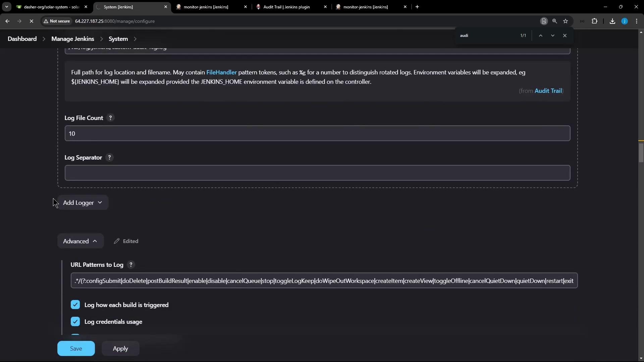This screenshot has height=362, width=644.
Task: Click the Log Separator help icon
Action: coord(109,158)
